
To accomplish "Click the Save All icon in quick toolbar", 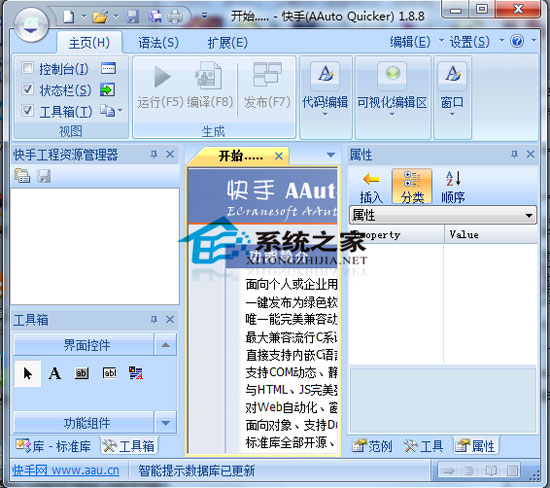I will coord(155,16).
